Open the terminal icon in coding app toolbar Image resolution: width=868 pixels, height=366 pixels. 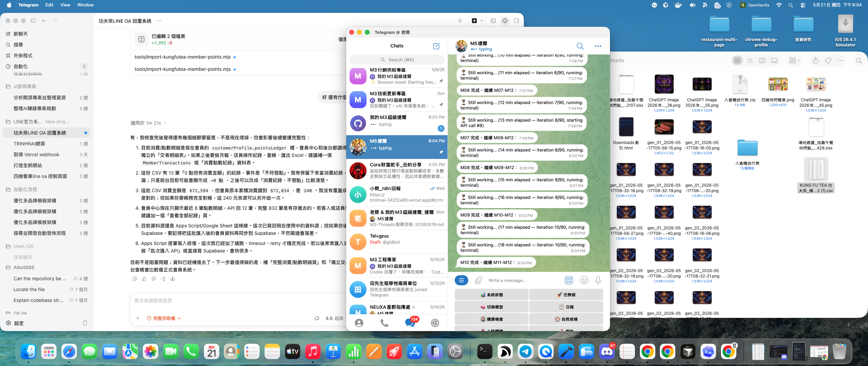click(493, 21)
